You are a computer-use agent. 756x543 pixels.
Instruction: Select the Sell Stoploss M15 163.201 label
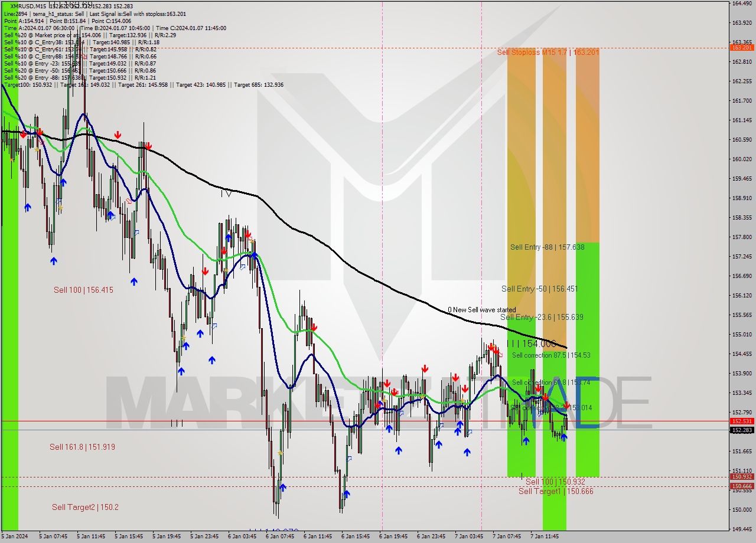548,53
